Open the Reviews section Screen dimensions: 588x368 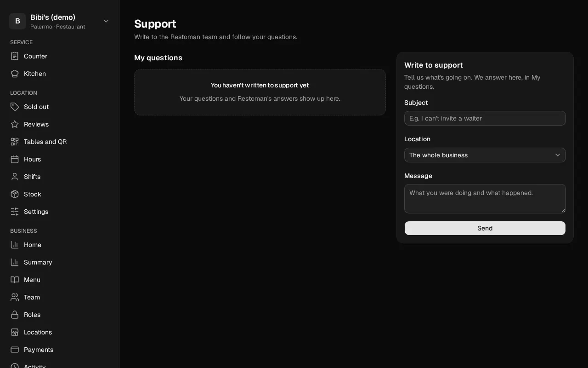60,124
